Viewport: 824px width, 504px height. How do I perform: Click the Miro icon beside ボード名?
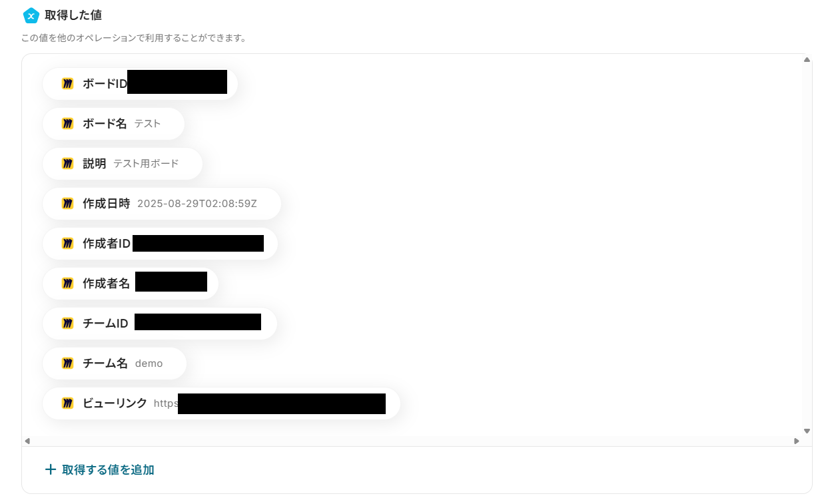67,124
